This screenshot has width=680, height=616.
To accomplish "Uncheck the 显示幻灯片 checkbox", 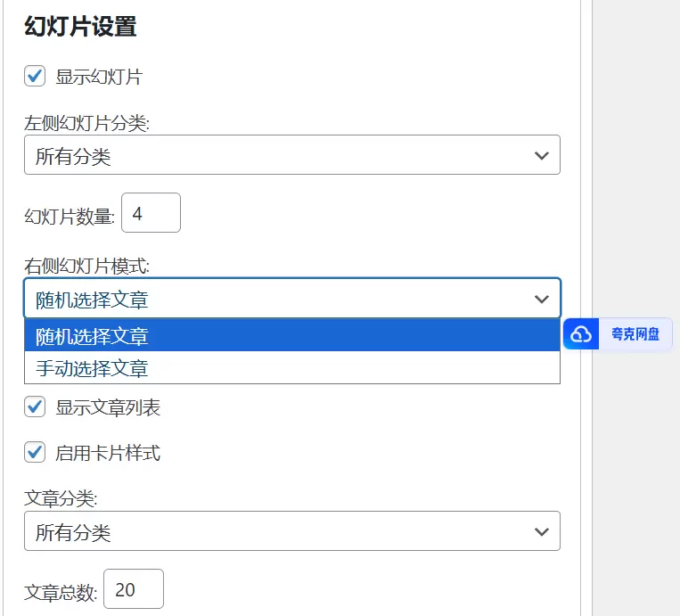I will pyautogui.click(x=35, y=77).
